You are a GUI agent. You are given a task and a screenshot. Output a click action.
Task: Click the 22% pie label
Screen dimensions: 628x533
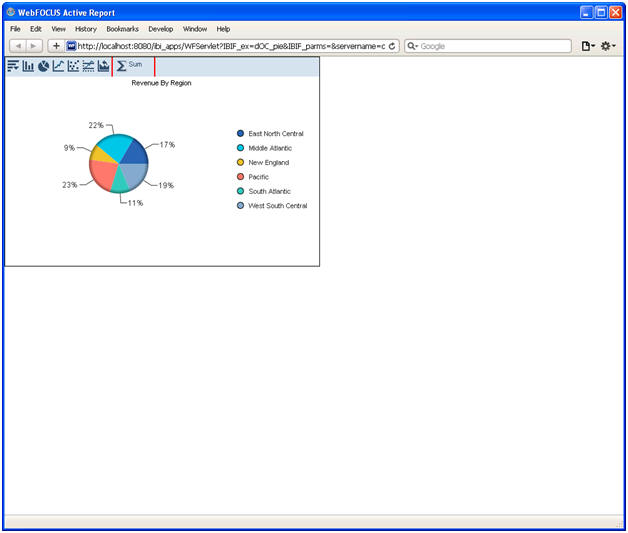[96, 125]
